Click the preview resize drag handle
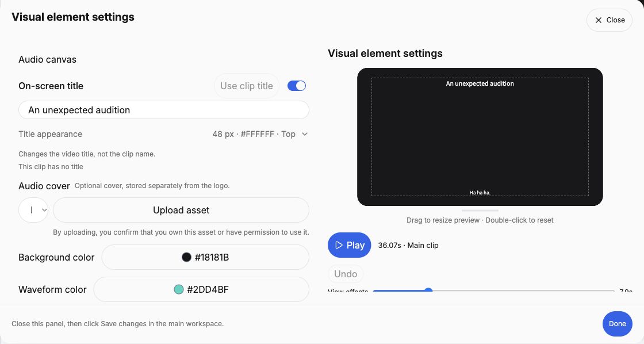644x344 pixels. [480, 211]
